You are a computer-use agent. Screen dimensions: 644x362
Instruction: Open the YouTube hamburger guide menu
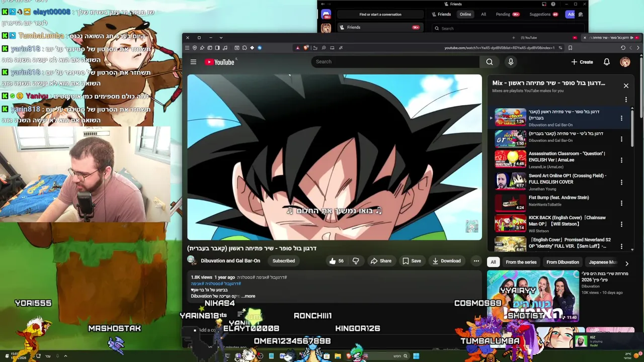pos(193,62)
